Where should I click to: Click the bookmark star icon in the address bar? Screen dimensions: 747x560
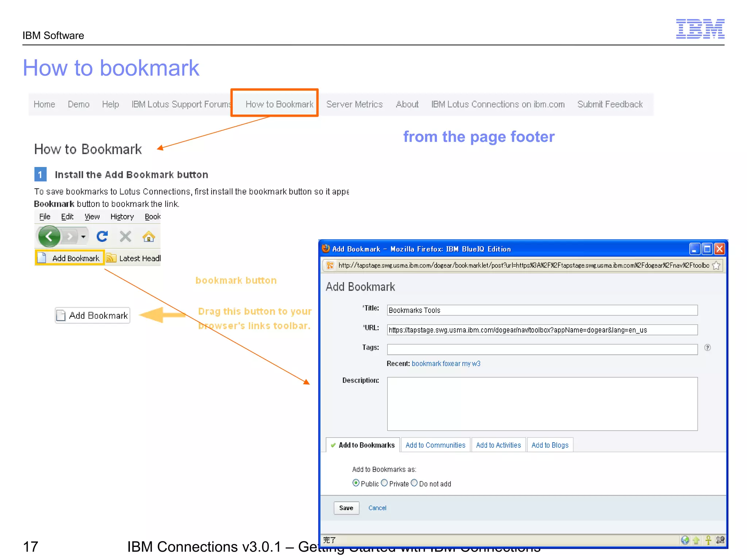pos(716,265)
